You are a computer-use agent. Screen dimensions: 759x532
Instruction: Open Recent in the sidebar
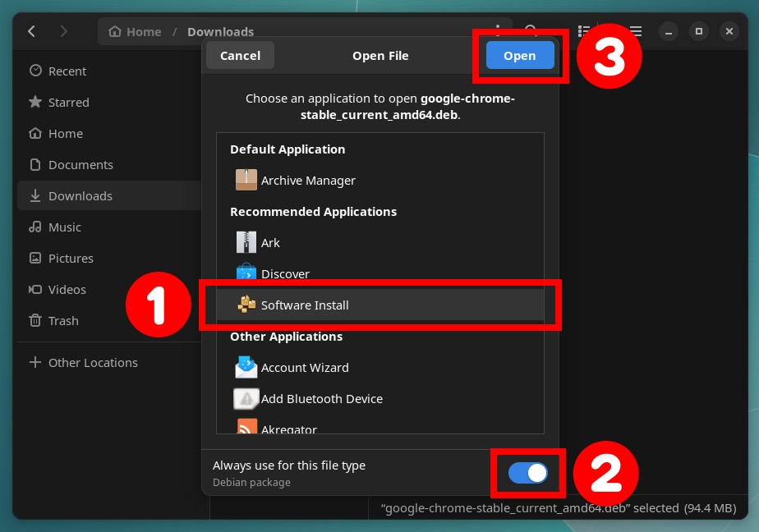pos(109,71)
